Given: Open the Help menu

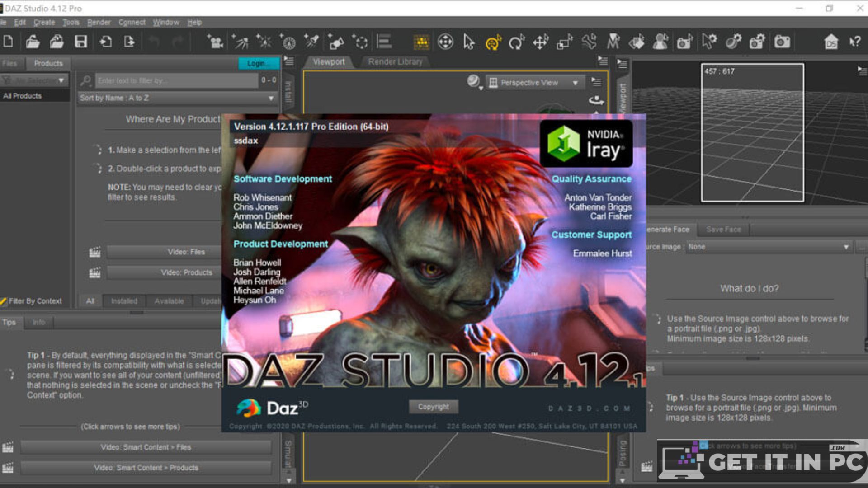Looking at the screenshot, I should coord(194,22).
